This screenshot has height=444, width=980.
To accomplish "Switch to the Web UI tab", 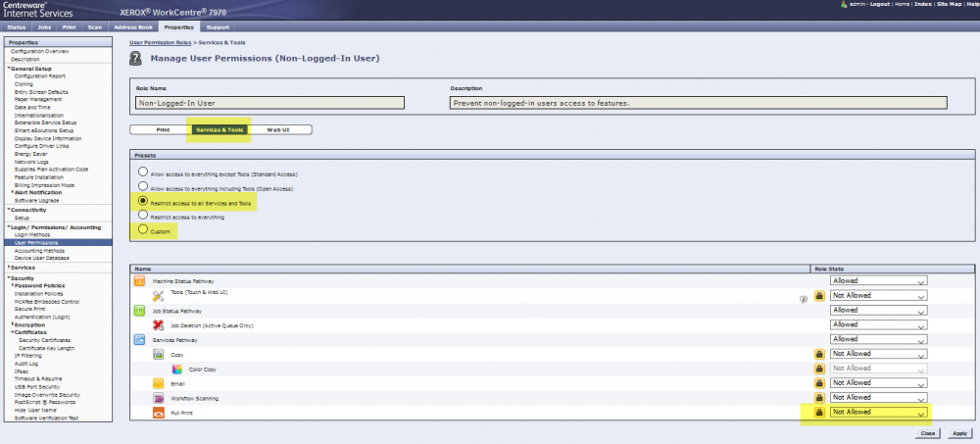I will (x=277, y=129).
